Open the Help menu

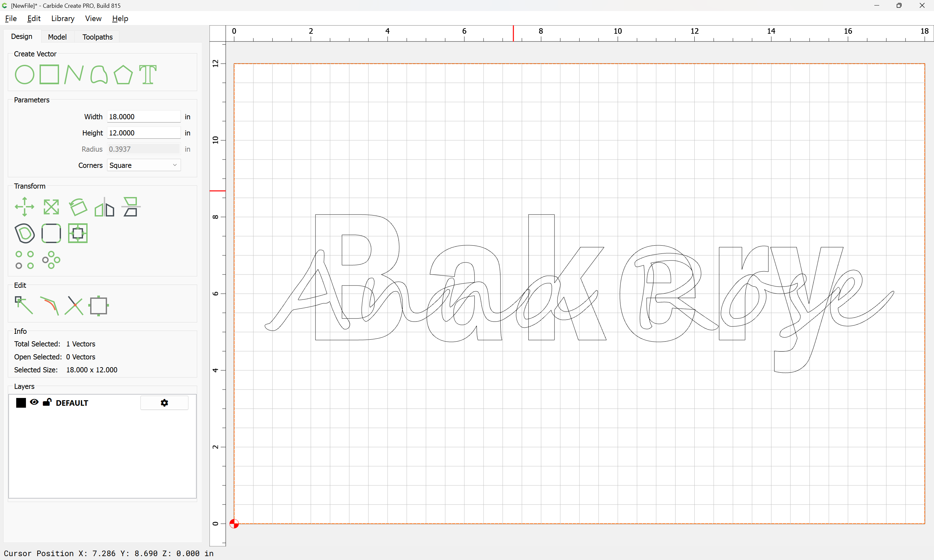120,18
